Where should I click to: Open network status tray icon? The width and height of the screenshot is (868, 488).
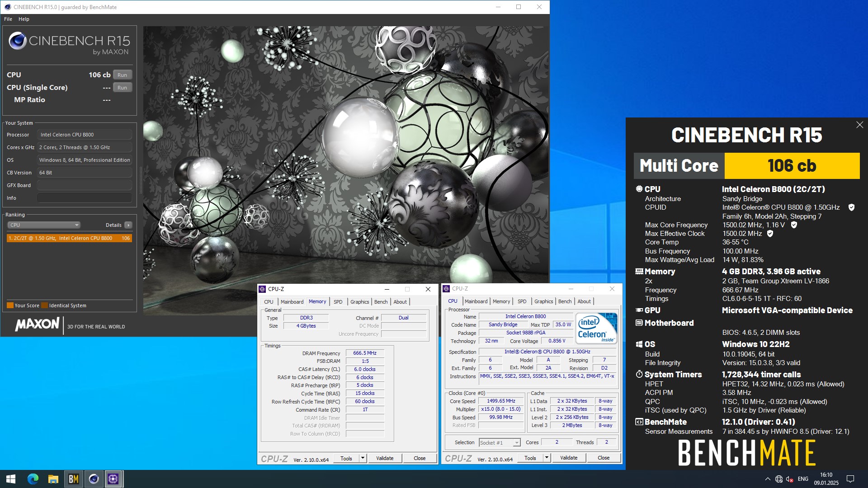pos(779,479)
